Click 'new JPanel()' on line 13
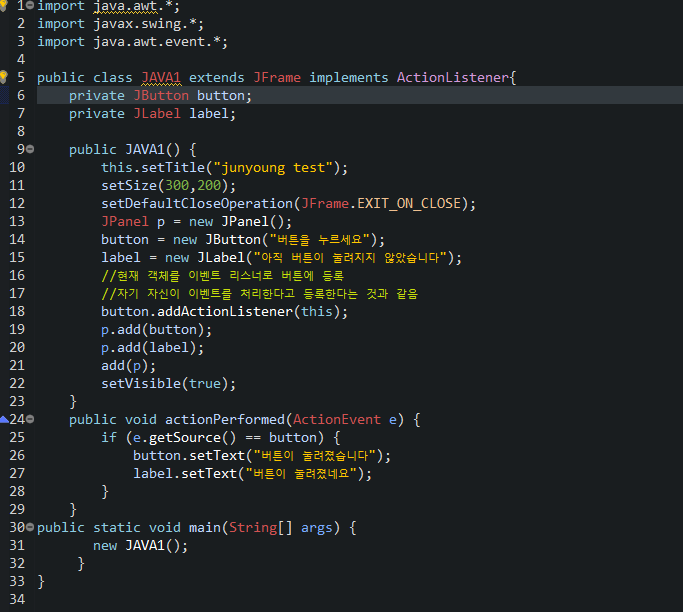Screen dimensions: 683x612 point(236,222)
